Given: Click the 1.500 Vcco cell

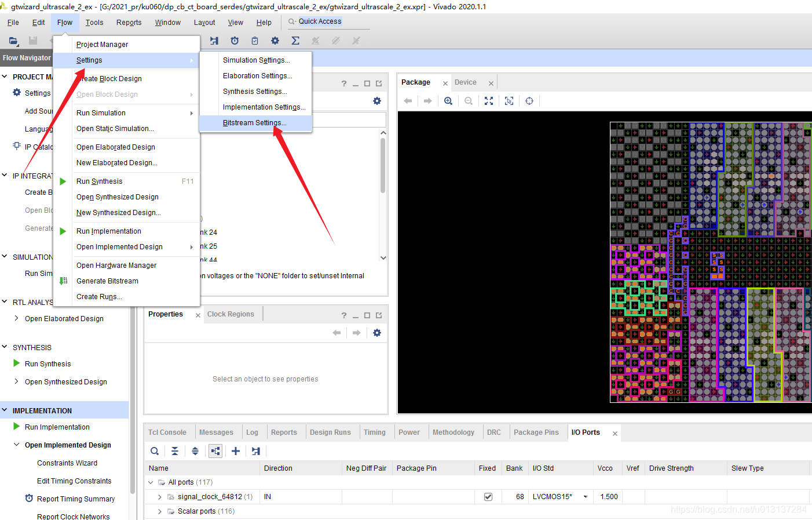Looking at the screenshot, I should 608,497.
